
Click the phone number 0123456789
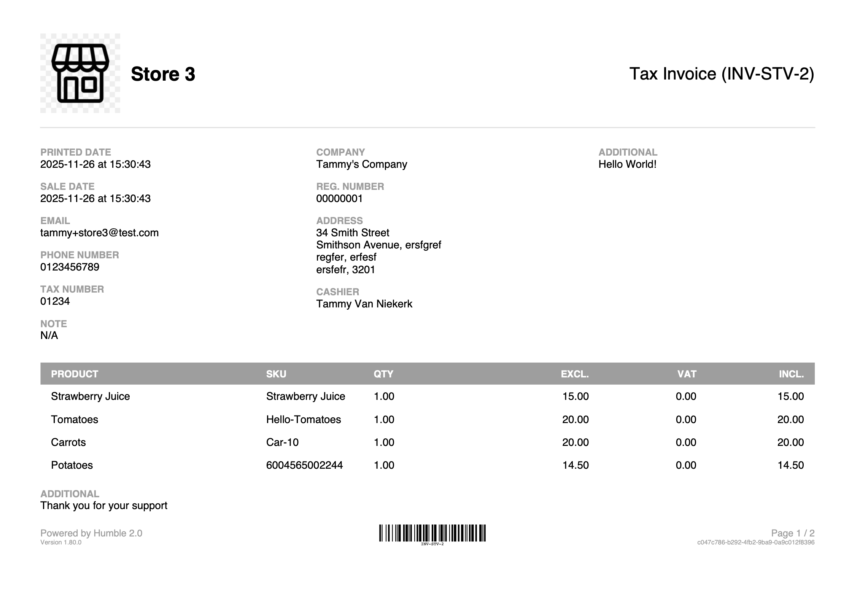[70, 267]
